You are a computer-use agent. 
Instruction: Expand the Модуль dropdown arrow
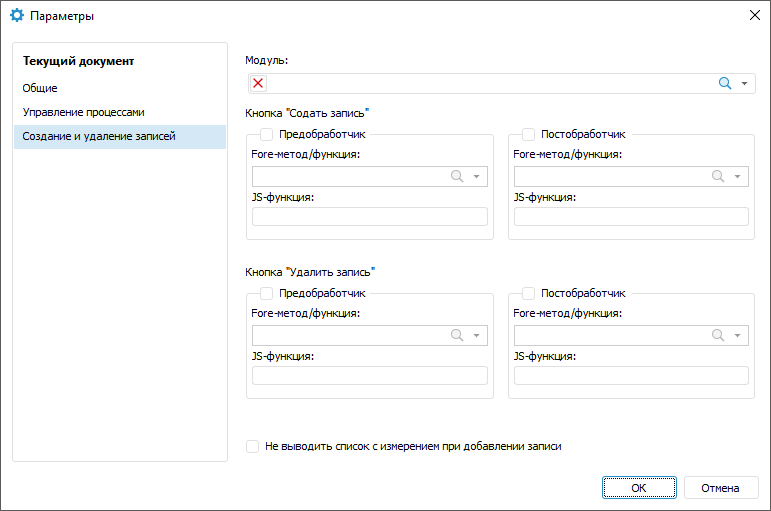pyautogui.click(x=745, y=84)
